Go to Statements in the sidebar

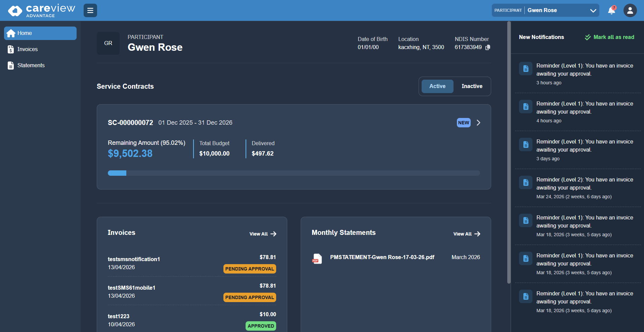[x=31, y=66]
